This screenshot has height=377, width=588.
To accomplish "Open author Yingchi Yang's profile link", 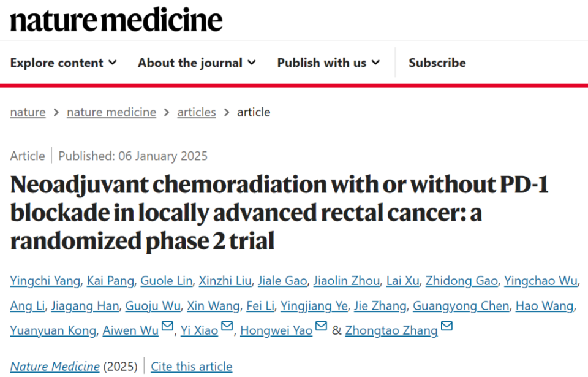I will tap(45, 281).
